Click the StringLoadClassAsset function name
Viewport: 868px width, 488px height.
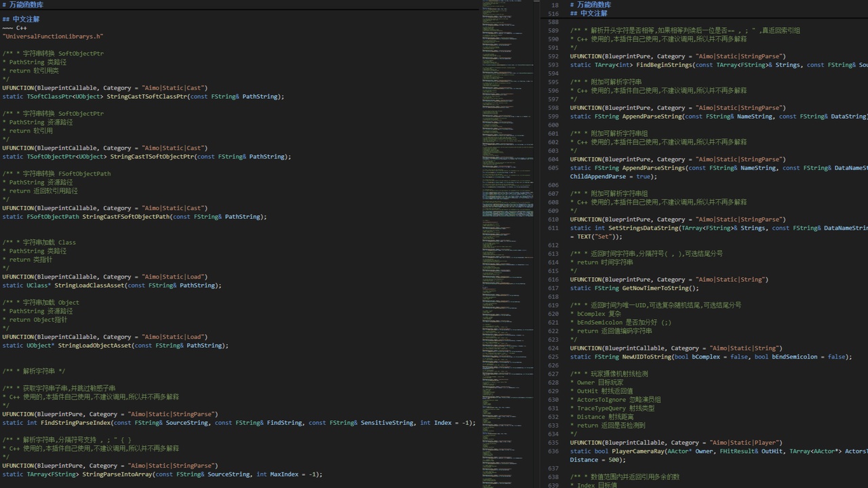(90, 285)
